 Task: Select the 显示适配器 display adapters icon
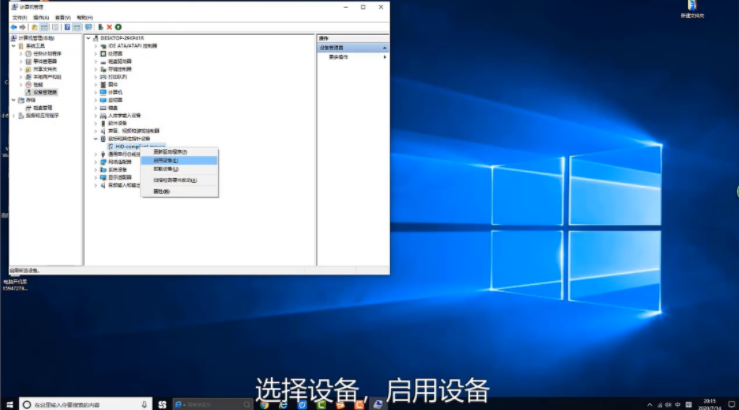pyautogui.click(x=103, y=178)
